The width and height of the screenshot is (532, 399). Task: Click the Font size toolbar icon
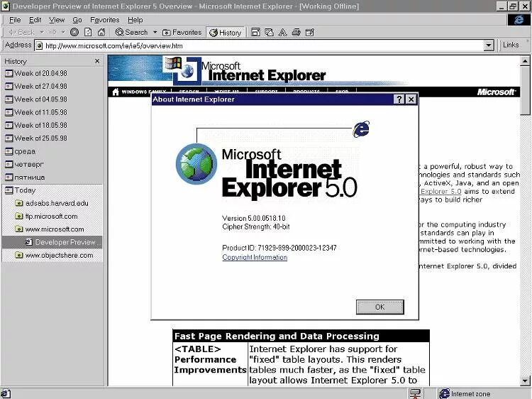point(282,32)
